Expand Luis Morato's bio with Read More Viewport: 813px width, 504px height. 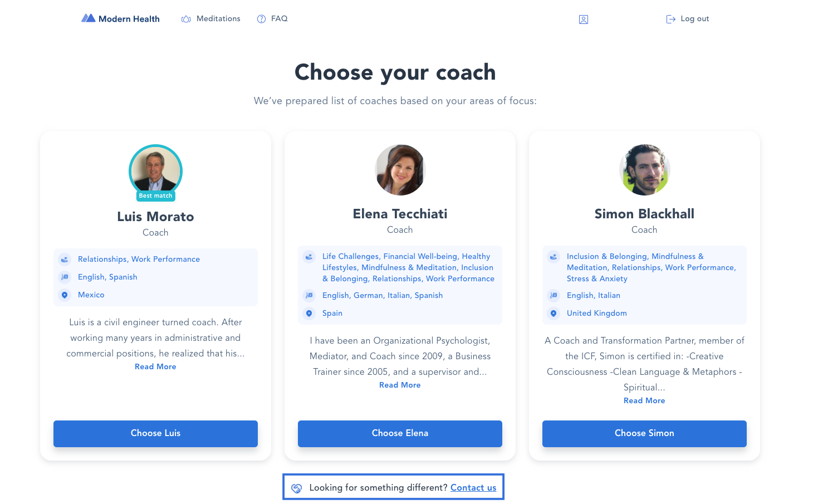pyautogui.click(x=155, y=366)
